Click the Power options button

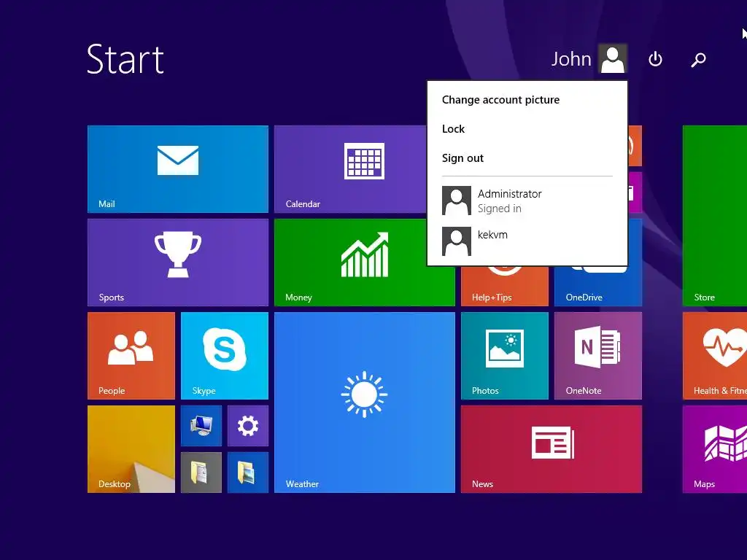pos(655,59)
